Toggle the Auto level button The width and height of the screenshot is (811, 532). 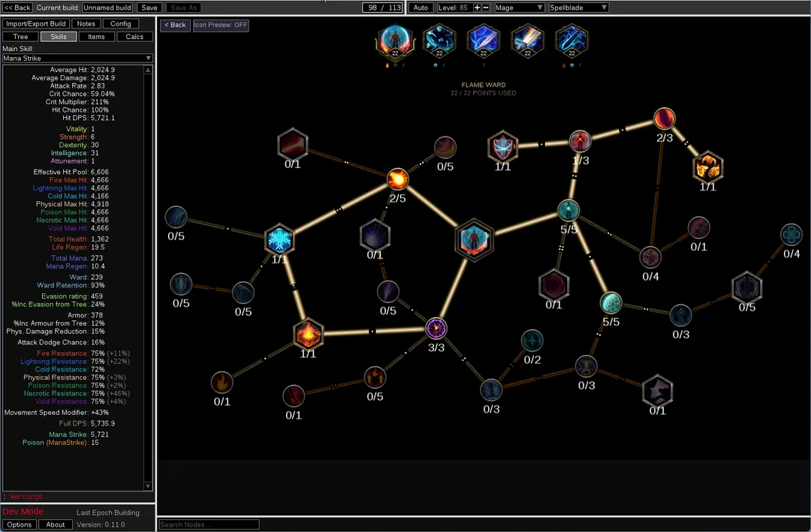421,8
